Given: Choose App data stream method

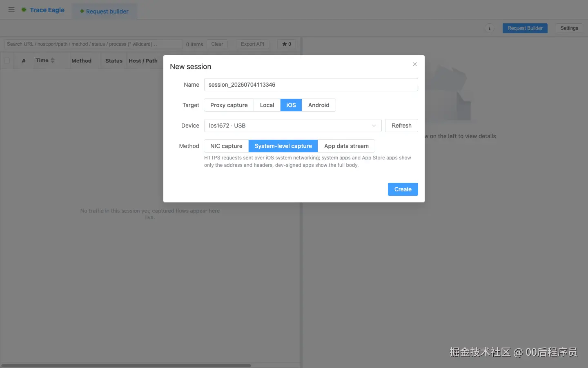Looking at the screenshot, I should point(346,146).
